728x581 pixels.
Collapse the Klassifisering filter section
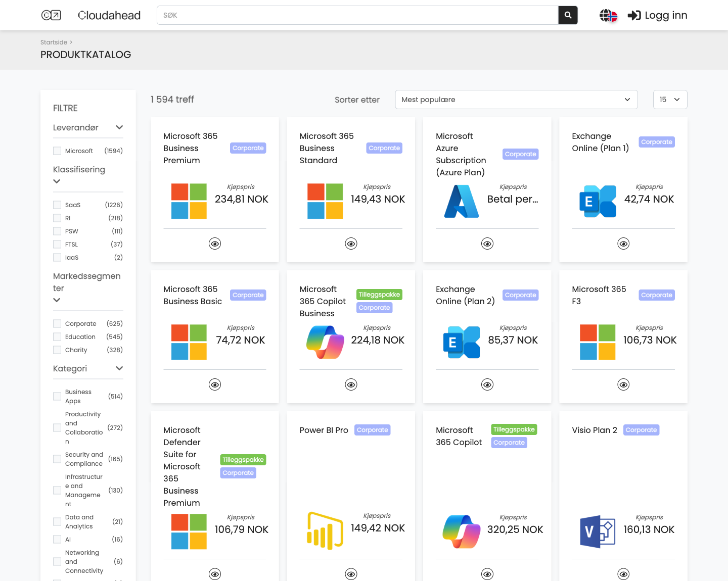(57, 181)
